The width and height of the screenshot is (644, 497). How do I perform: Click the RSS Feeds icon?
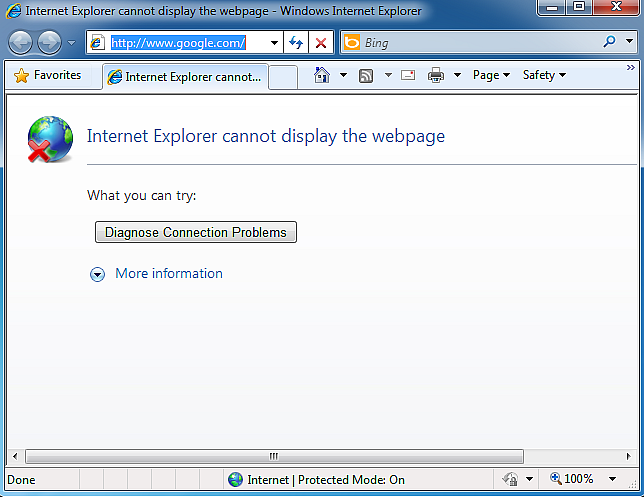pos(366,75)
